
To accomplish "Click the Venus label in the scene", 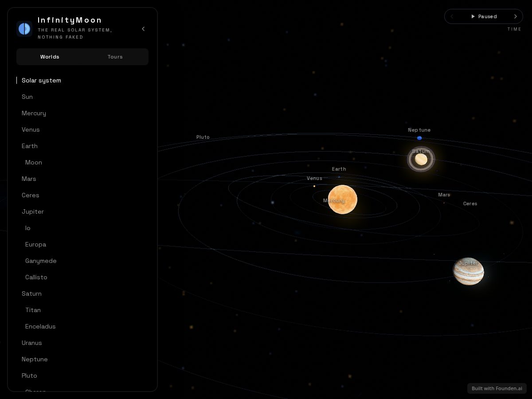I will pyautogui.click(x=314, y=178).
